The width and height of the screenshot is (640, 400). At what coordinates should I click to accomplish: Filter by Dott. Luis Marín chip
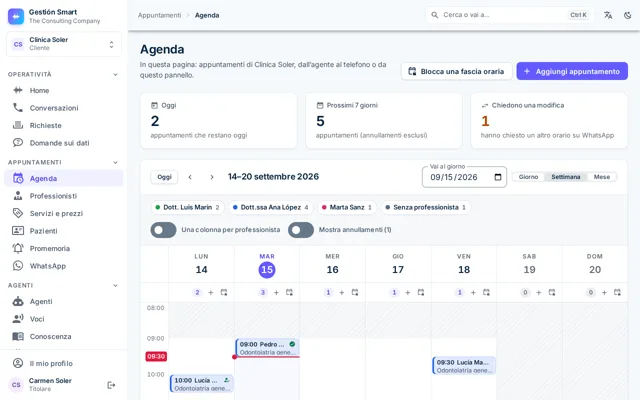(188, 207)
